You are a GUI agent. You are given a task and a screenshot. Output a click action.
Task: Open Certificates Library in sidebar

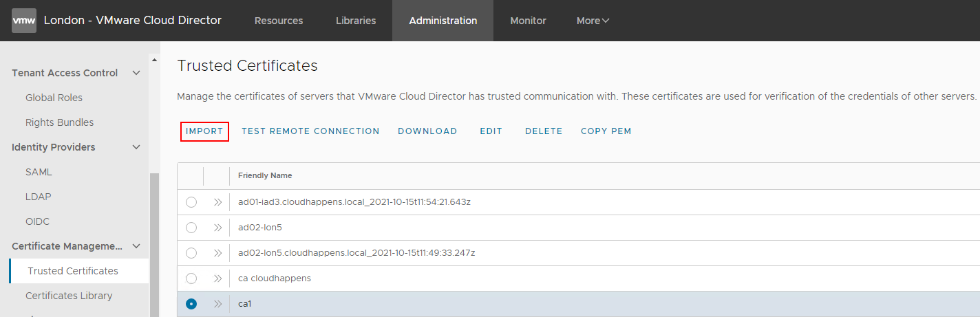(69, 296)
